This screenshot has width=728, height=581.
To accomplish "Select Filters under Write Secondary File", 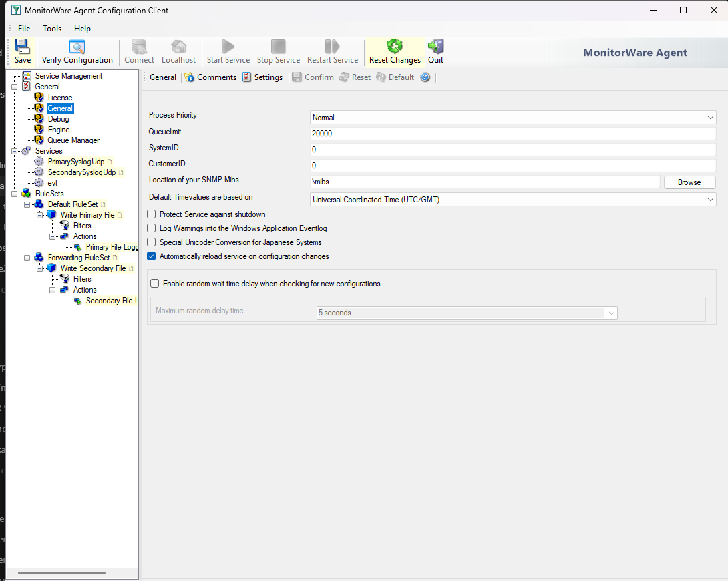I will pyautogui.click(x=81, y=279).
